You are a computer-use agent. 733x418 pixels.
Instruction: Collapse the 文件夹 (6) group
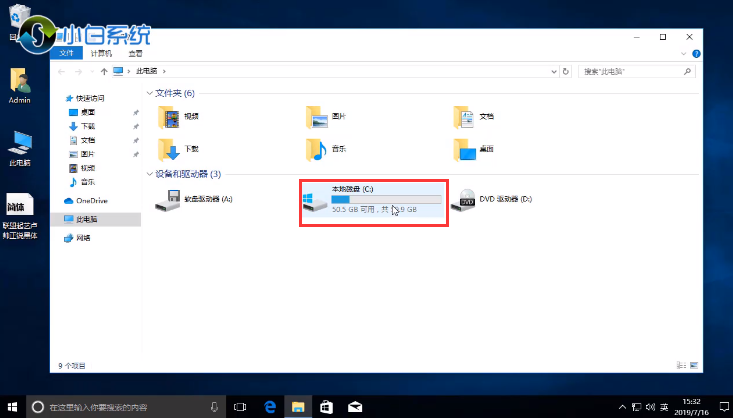click(150, 93)
